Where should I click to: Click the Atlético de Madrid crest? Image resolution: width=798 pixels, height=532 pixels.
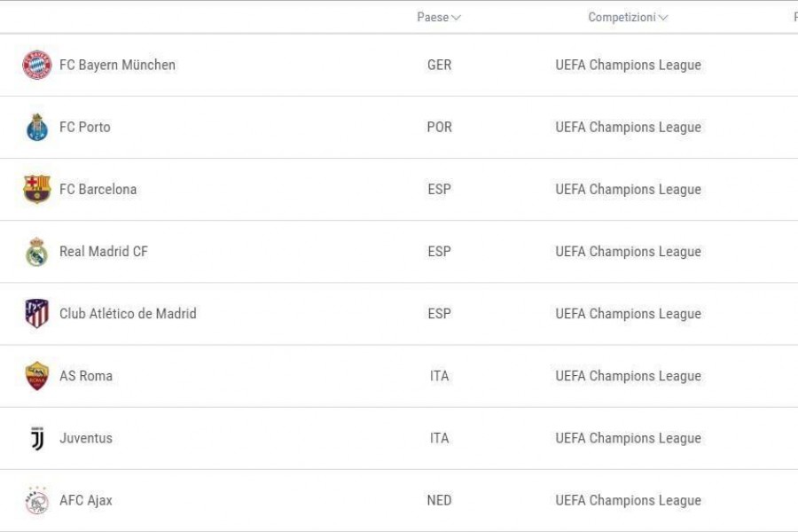click(37, 314)
